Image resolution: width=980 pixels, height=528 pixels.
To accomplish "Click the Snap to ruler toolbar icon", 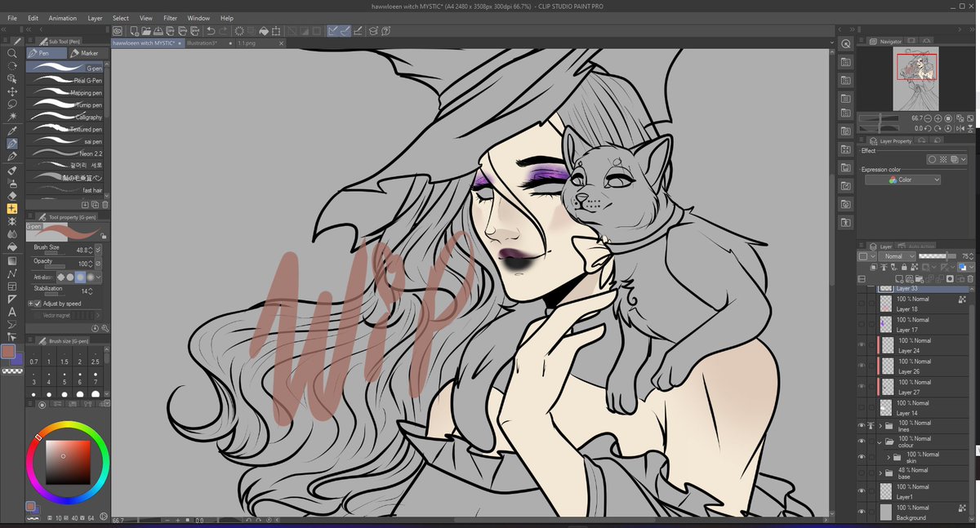I will [333, 31].
